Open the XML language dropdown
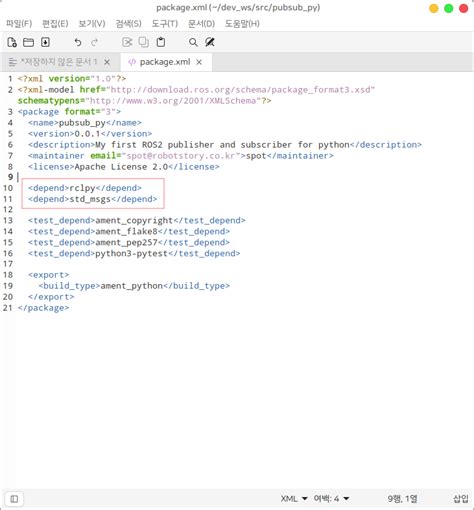This screenshot has height=510, width=474. [x=294, y=499]
